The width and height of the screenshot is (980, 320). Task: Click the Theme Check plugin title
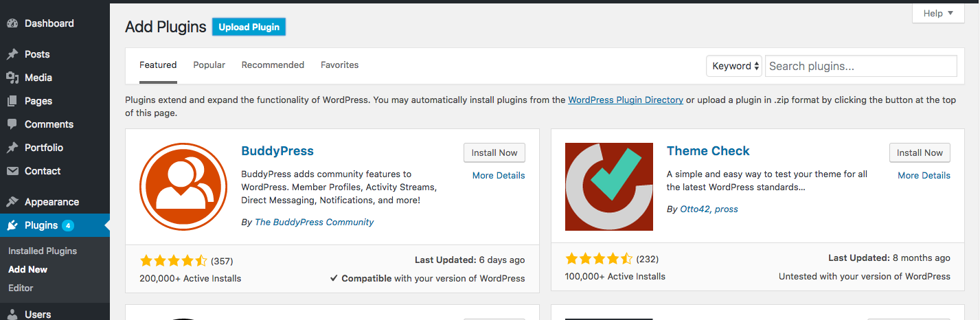coord(708,151)
